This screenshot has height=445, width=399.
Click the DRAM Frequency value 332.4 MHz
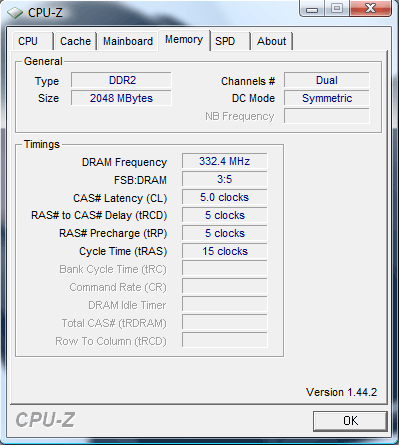[225, 161]
